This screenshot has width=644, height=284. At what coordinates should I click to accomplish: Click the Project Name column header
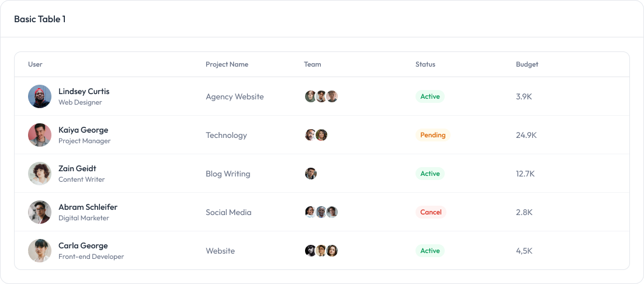coord(227,64)
